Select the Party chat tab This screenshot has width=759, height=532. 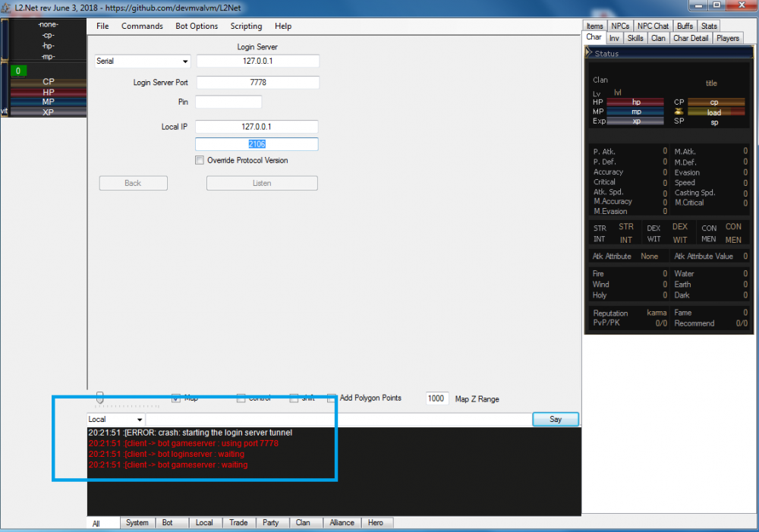(270, 522)
